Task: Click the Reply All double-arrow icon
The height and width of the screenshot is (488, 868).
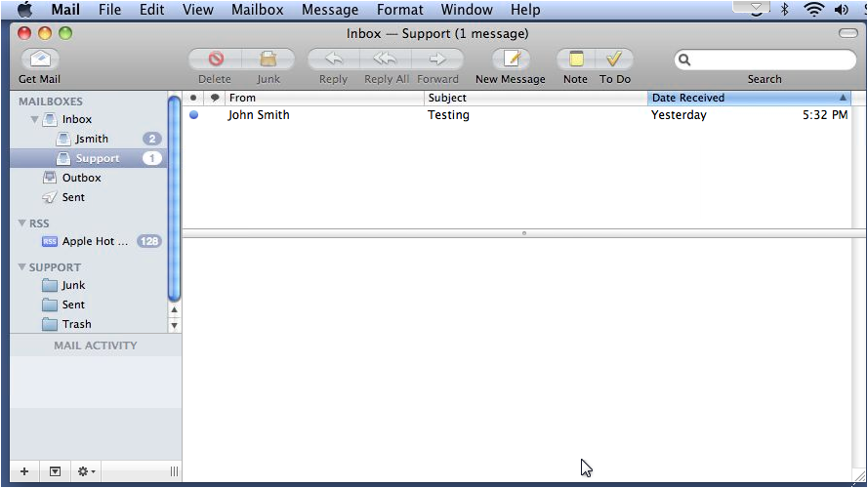Action: pos(386,59)
